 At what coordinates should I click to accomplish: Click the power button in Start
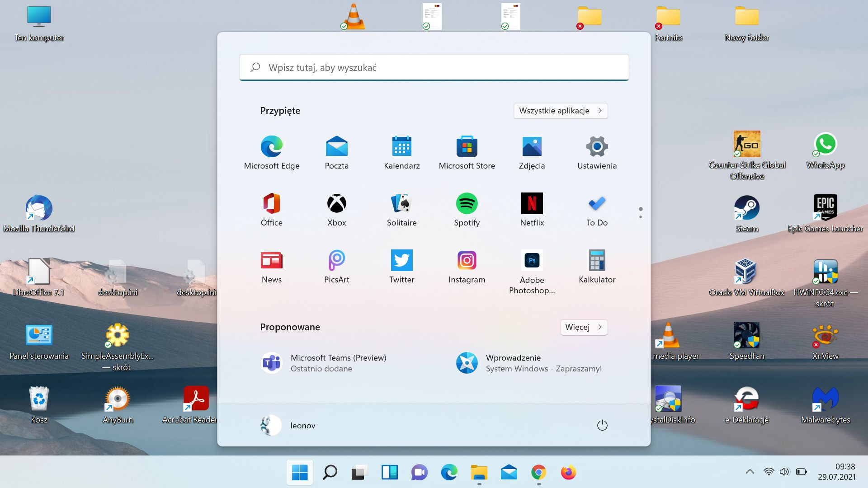click(x=602, y=426)
